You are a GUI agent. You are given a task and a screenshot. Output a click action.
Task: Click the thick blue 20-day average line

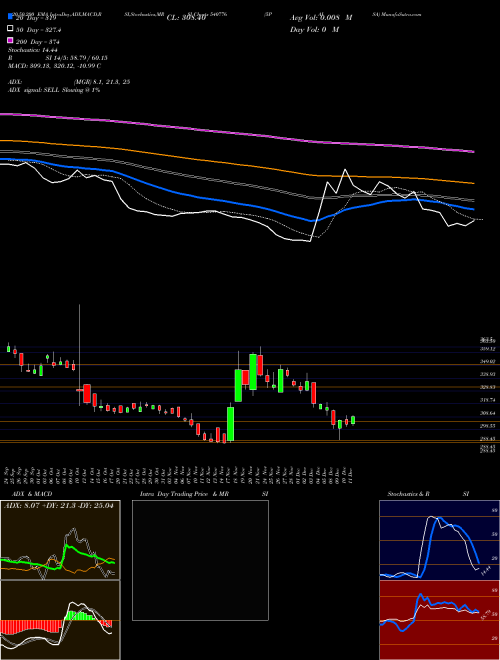tap(236, 203)
